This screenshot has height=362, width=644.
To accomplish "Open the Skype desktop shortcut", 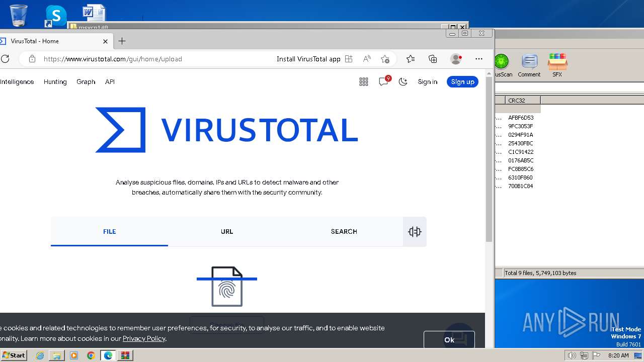I will point(56,16).
